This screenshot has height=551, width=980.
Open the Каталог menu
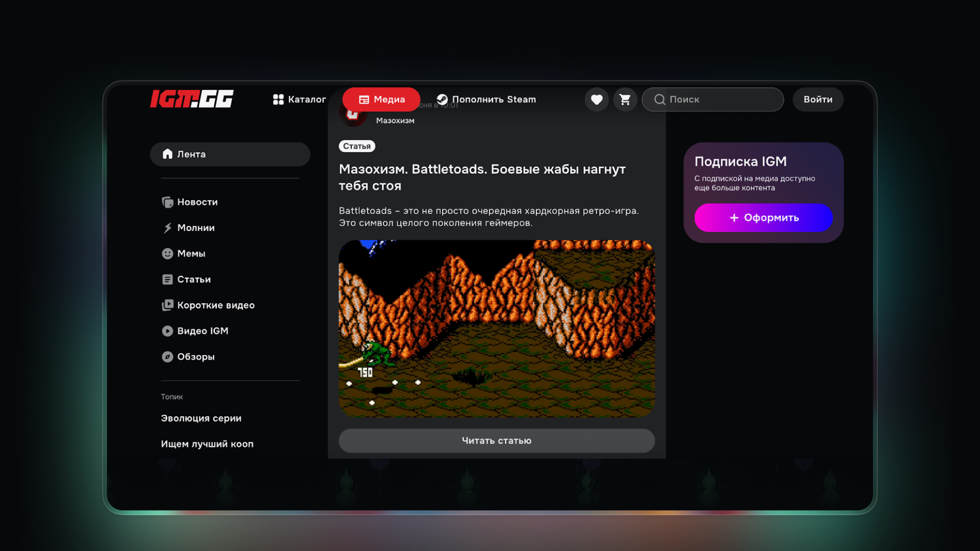tap(299, 99)
